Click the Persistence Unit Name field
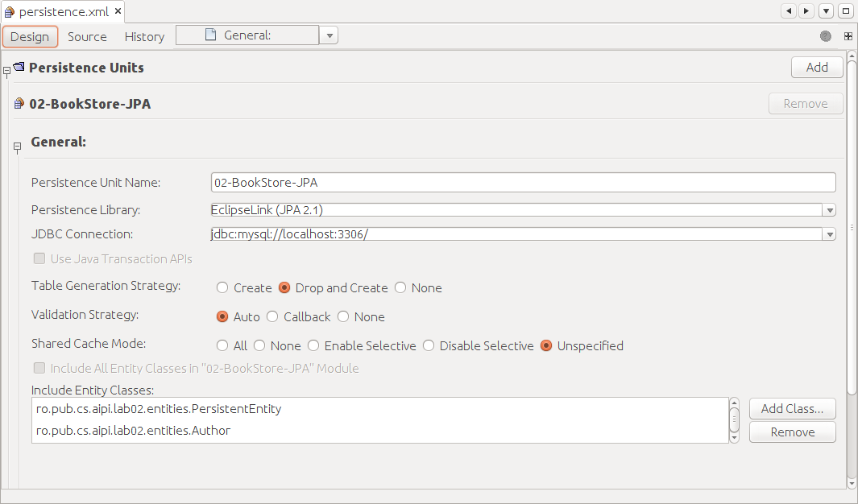The image size is (858, 504). [x=523, y=182]
